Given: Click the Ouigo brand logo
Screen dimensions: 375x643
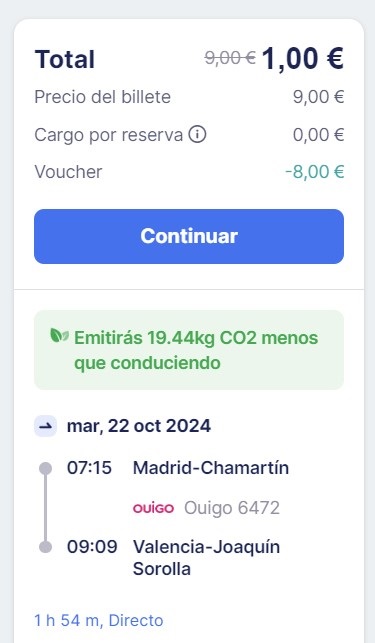Looking at the screenshot, I should [x=153, y=508].
